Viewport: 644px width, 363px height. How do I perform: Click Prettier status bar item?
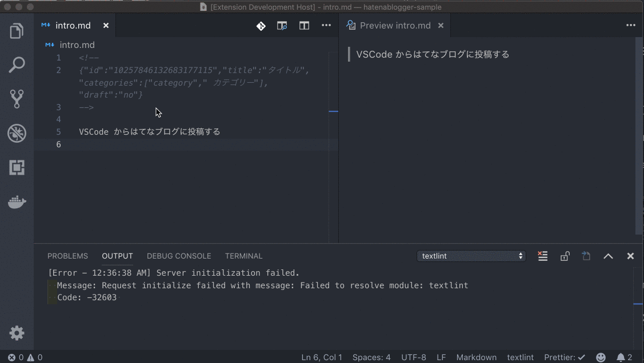565,357
